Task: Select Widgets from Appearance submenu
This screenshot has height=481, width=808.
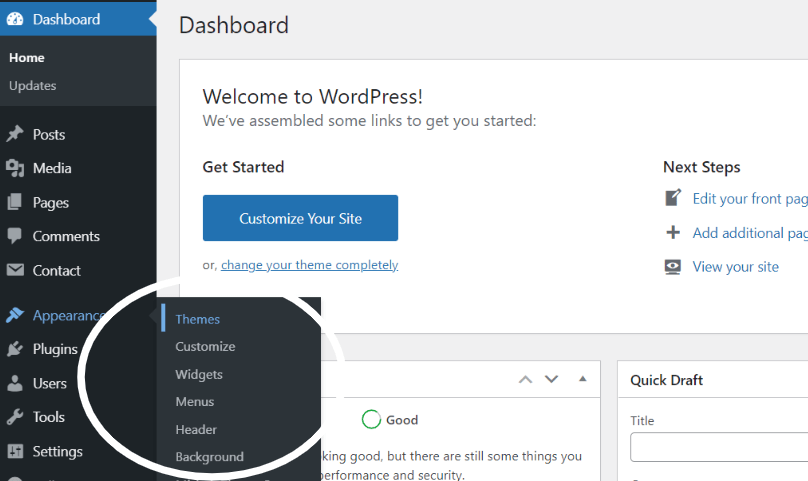Action: [199, 374]
